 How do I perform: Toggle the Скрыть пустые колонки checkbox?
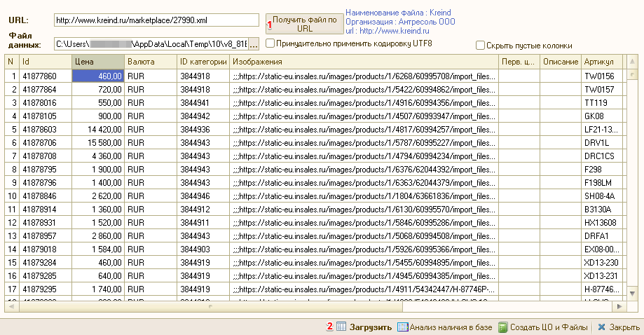480,46
